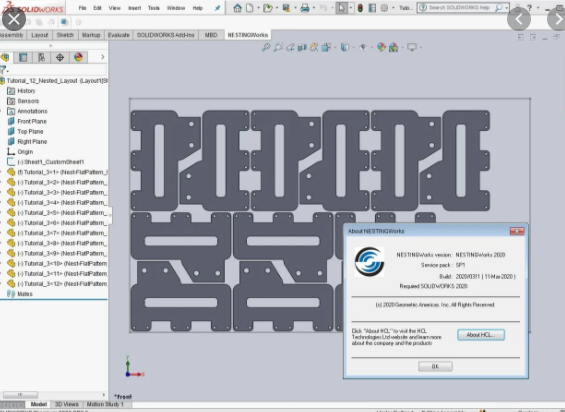
Task: Open the FeatureManager Design Tree tab icon
Action: coord(5,57)
